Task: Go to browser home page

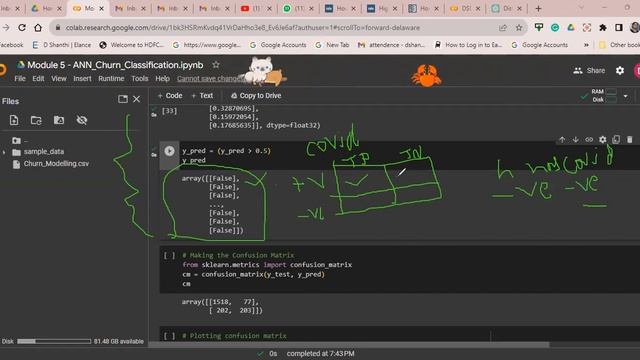Action: point(38,28)
